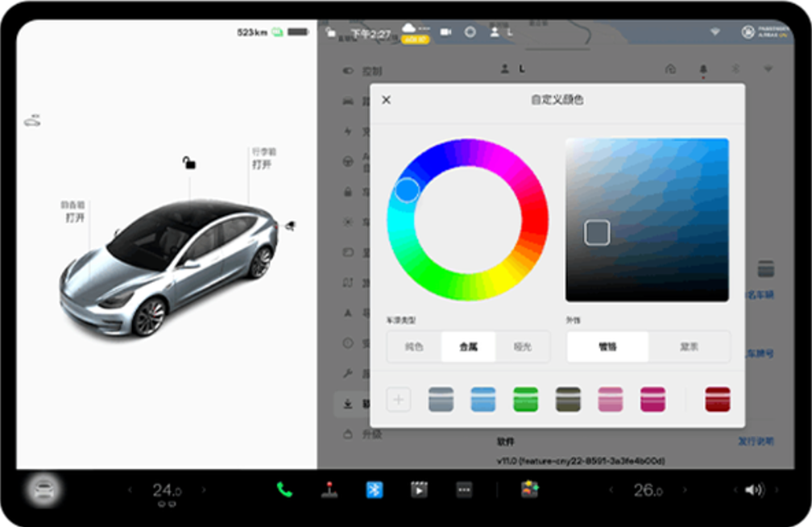Open the joystick arcade app in bottom bar
Viewport: 812px width, 527px height.
coord(329,490)
